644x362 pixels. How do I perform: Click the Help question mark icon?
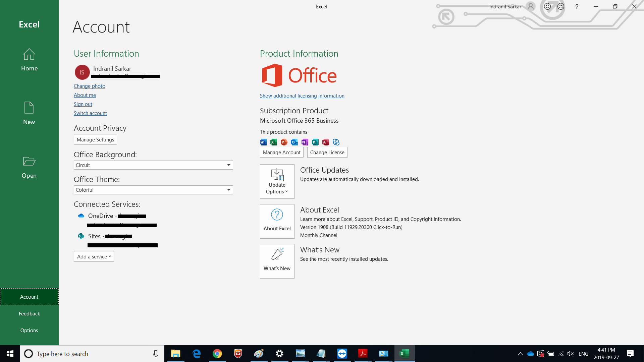pyautogui.click(x=577, y=6)
